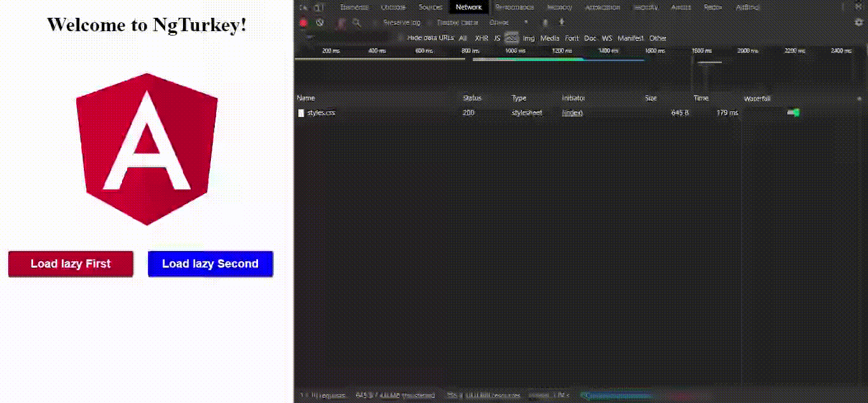The width and height of the screenshot is (868, 403).
Task: Switch to the Sources panel
Action: (430, 6)
